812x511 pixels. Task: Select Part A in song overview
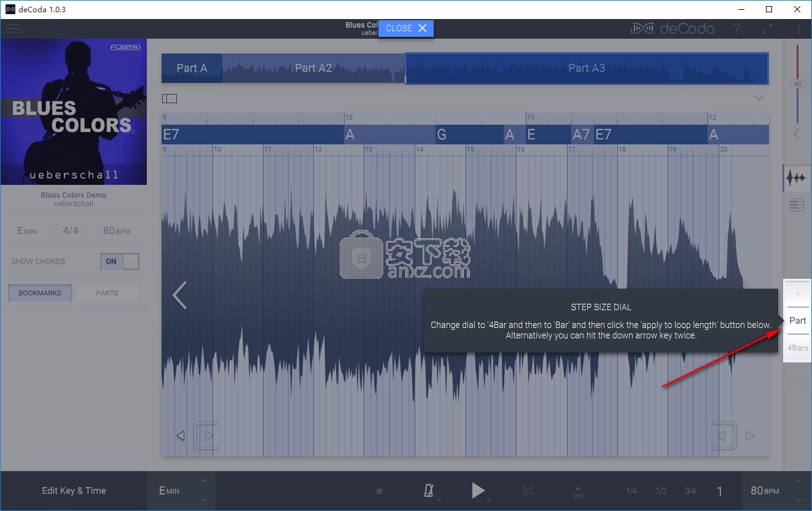click(192, 68)
